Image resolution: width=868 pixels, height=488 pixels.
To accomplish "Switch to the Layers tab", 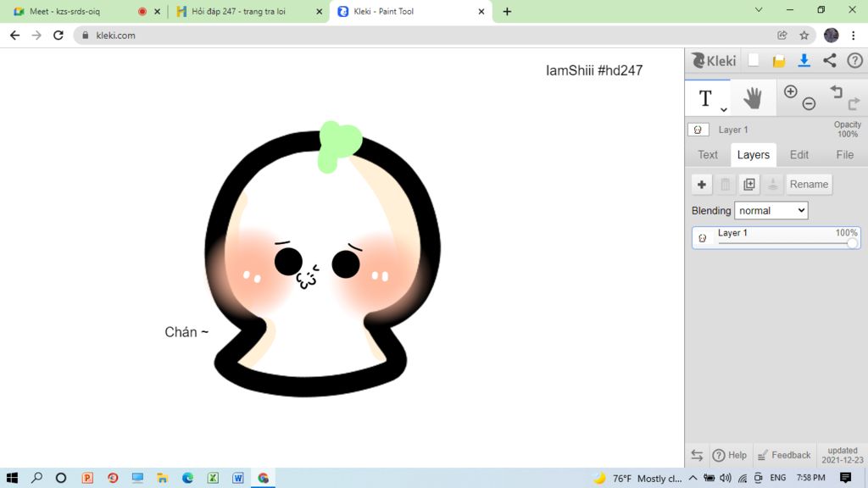I will tap(754, 155).
